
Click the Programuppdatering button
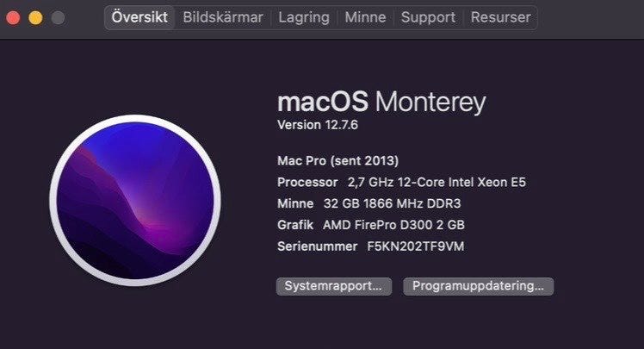click(478, 286)
